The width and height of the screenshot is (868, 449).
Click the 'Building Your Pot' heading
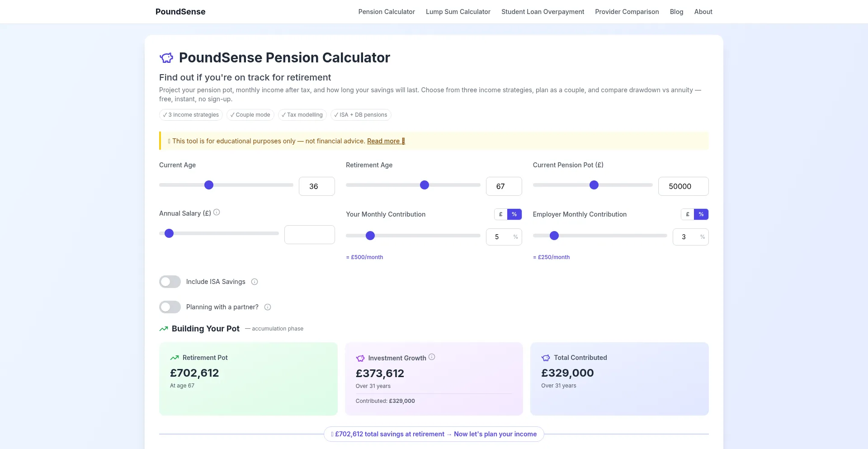206,329
